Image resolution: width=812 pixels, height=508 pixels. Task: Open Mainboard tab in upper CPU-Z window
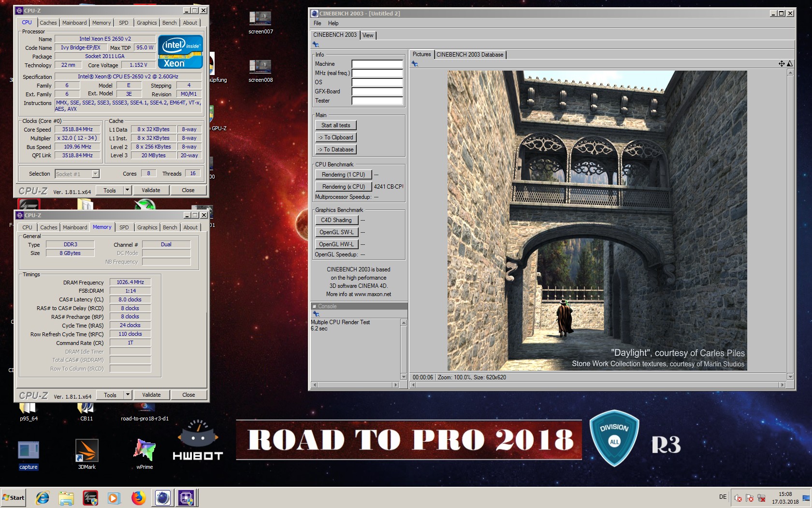tap(74, 23)
